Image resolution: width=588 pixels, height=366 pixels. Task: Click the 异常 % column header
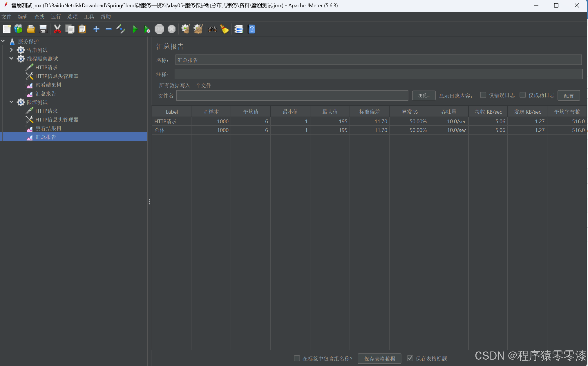409,112
